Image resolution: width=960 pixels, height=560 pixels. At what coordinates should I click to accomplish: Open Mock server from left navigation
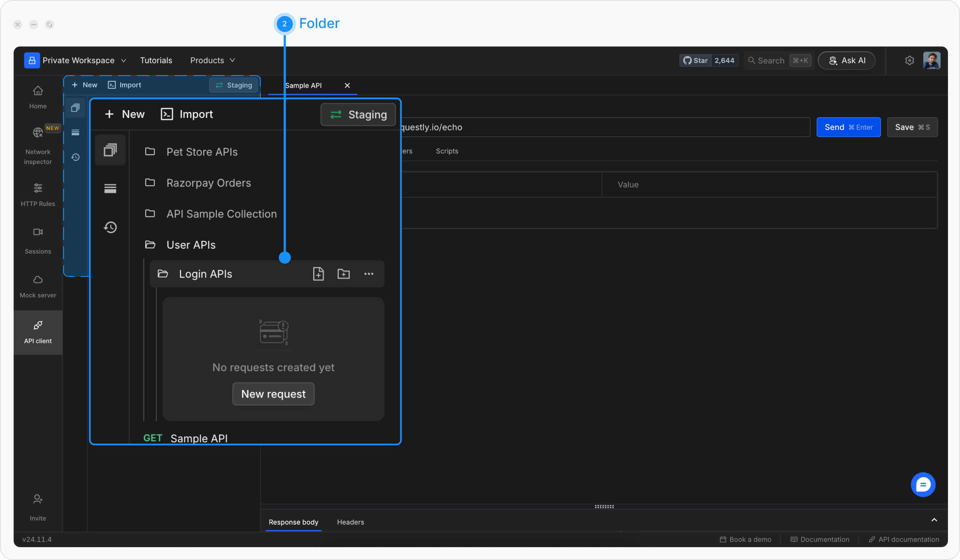(38, 286)
